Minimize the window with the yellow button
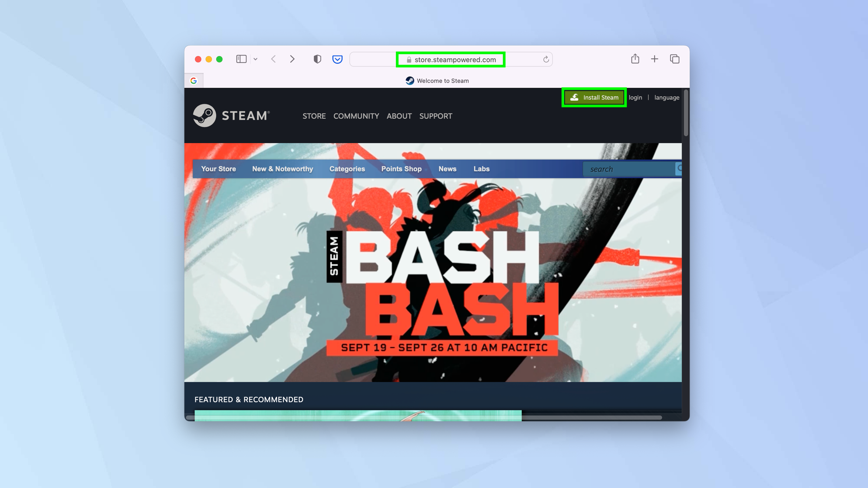Screen dimensions: 868x488 point(209,59)
